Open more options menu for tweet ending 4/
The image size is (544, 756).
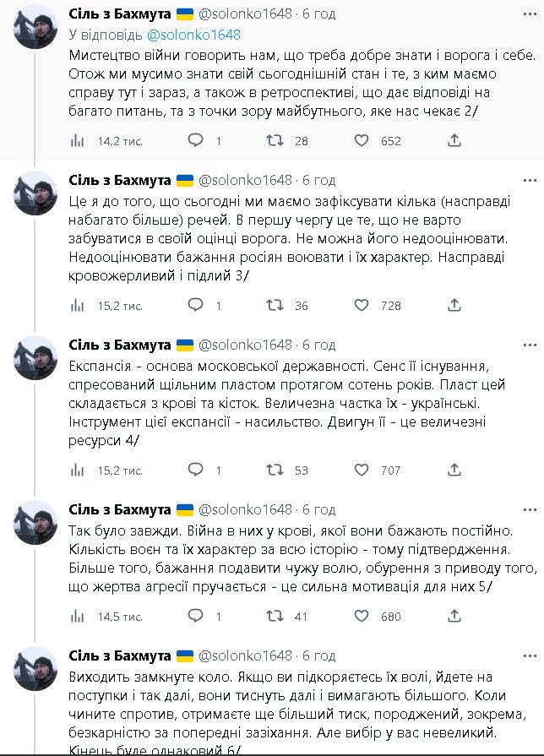[x=530, y=345]
